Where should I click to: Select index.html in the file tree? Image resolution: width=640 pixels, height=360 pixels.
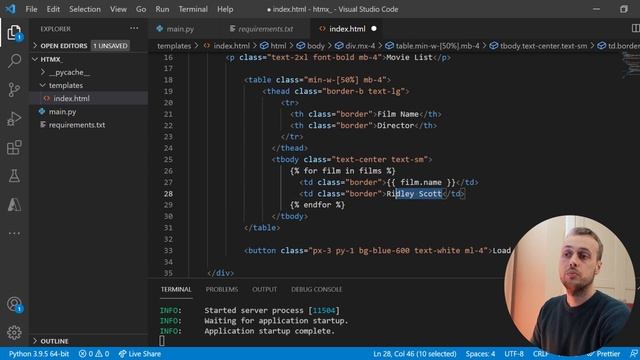(71, 98)
